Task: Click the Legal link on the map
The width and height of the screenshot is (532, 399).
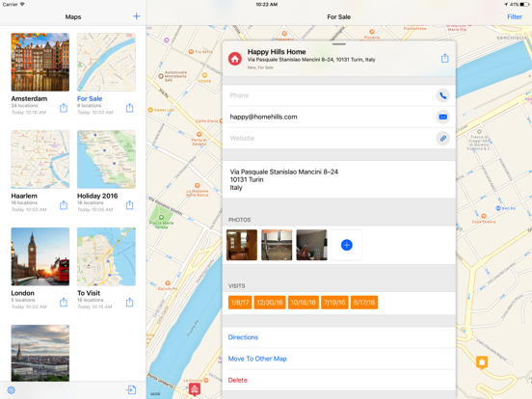Action: pos(155,393)
